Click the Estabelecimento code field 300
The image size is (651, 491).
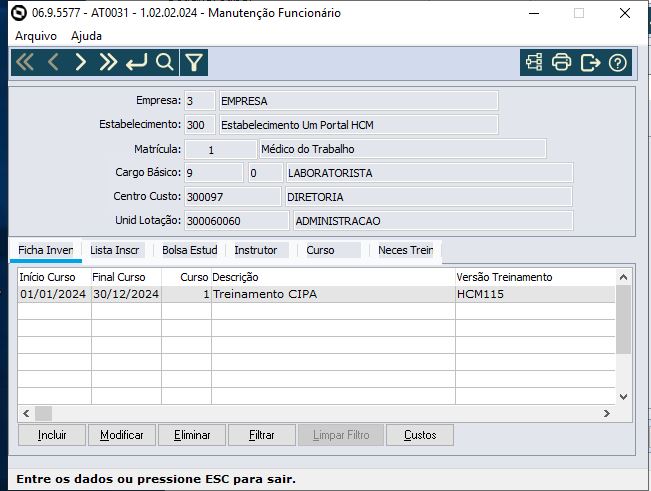(200, 125)
